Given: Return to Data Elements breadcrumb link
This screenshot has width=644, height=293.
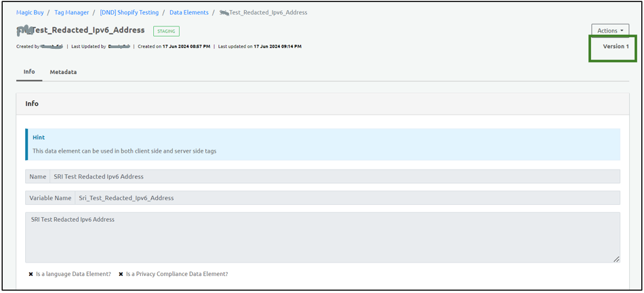Looking at the screenshot, I should point(188,12).
